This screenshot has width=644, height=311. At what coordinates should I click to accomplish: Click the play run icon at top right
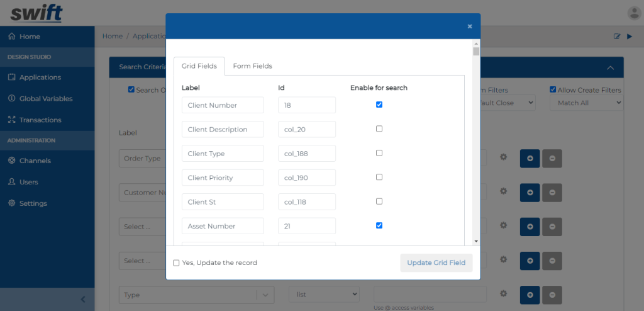630,37
